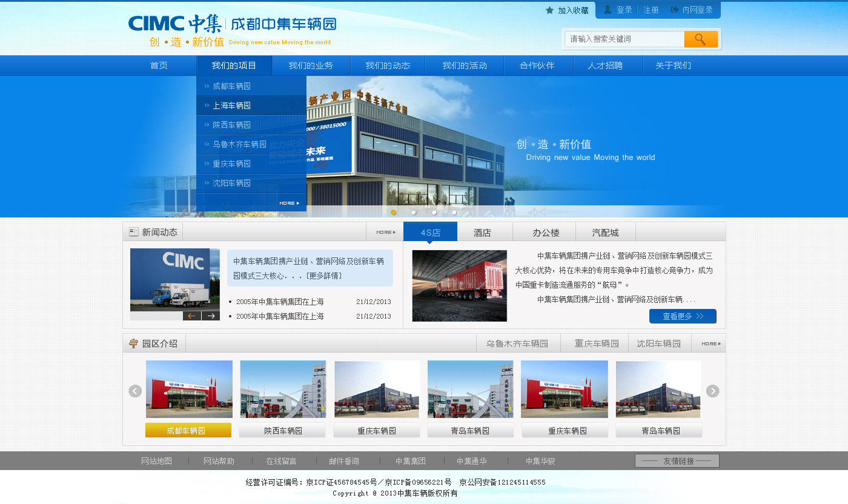The image size is (848, 504).
Task: Open 中集通华 footer link
Action: coord(472,461)
